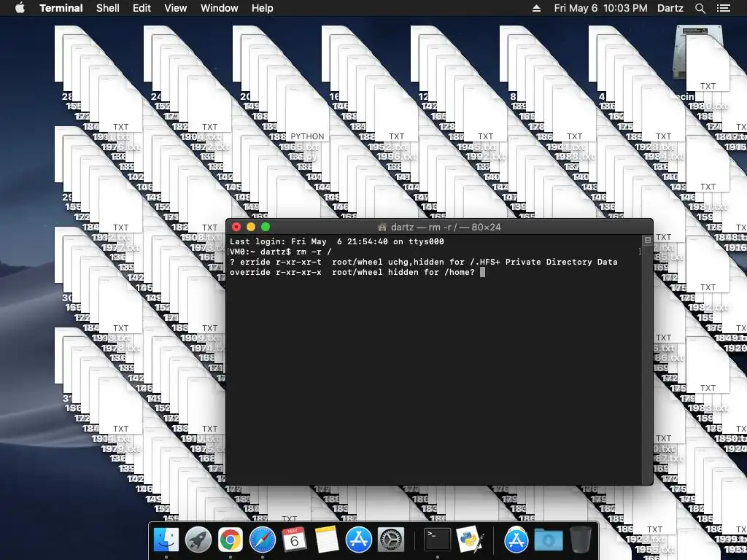Open the View menu
The height and width of the screenshot is (560, 747).
click(175, 8)
